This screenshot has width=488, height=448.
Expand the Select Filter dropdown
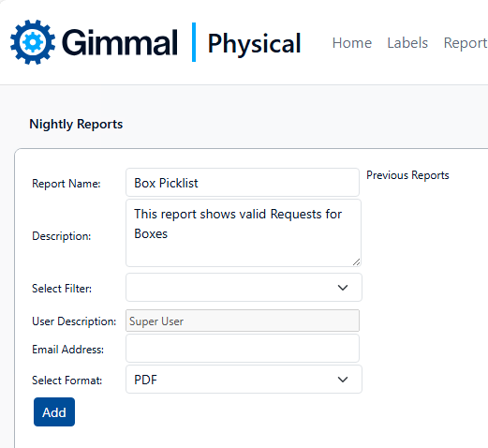244,288
